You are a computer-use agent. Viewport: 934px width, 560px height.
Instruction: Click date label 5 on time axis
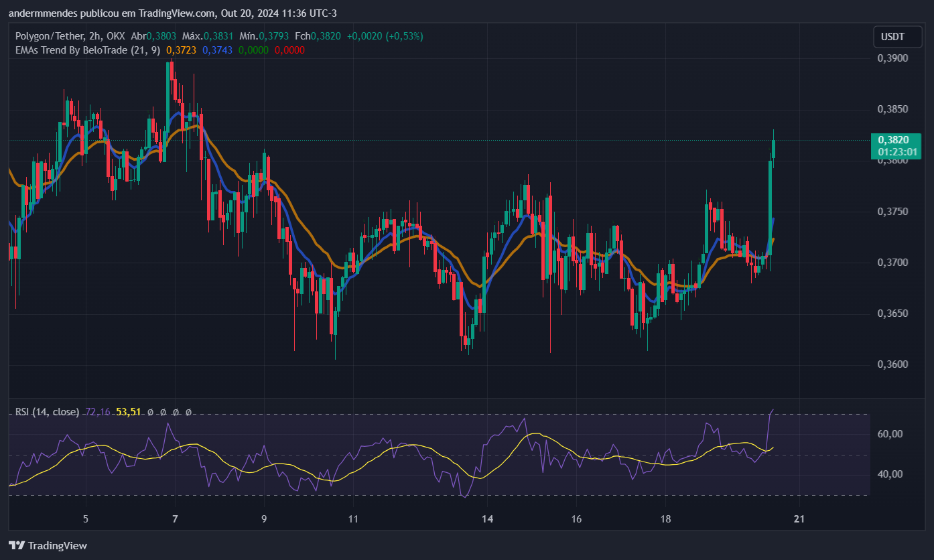pyautogui.click(x=85, y=518)
